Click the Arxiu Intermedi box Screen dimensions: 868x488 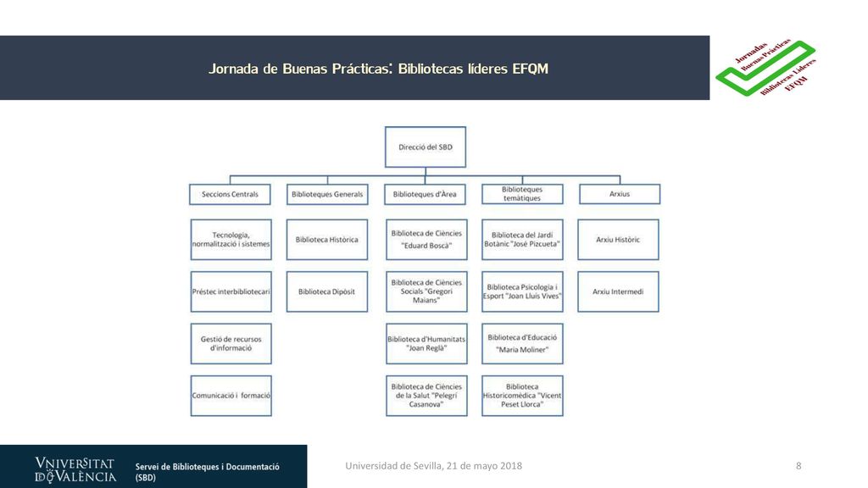pos(618,291)
